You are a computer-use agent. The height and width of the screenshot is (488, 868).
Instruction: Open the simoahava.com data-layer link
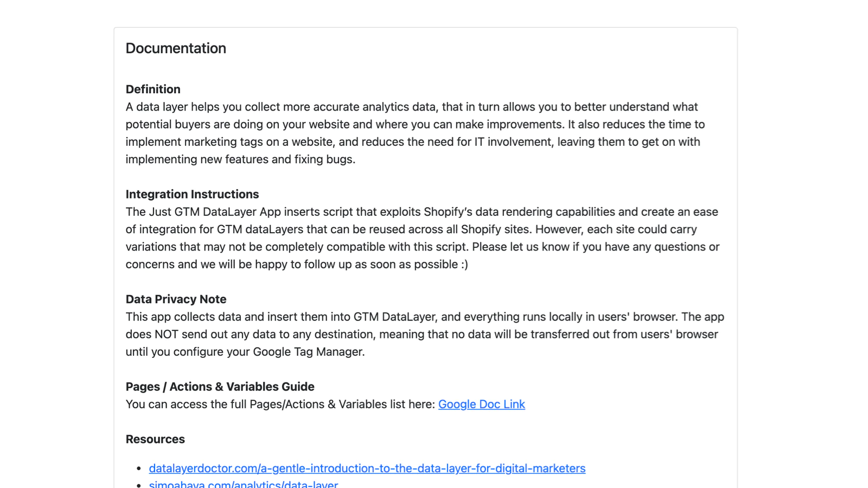243,484
